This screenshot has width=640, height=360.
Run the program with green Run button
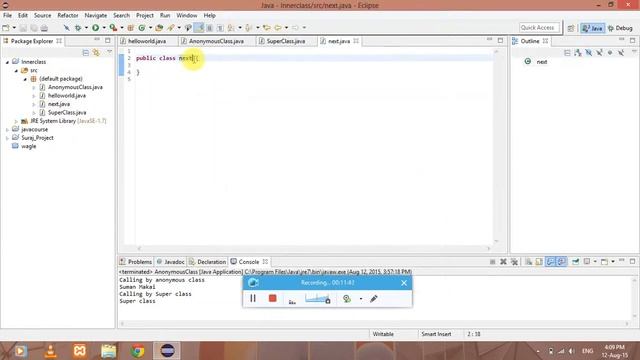(x=96, y=28)
